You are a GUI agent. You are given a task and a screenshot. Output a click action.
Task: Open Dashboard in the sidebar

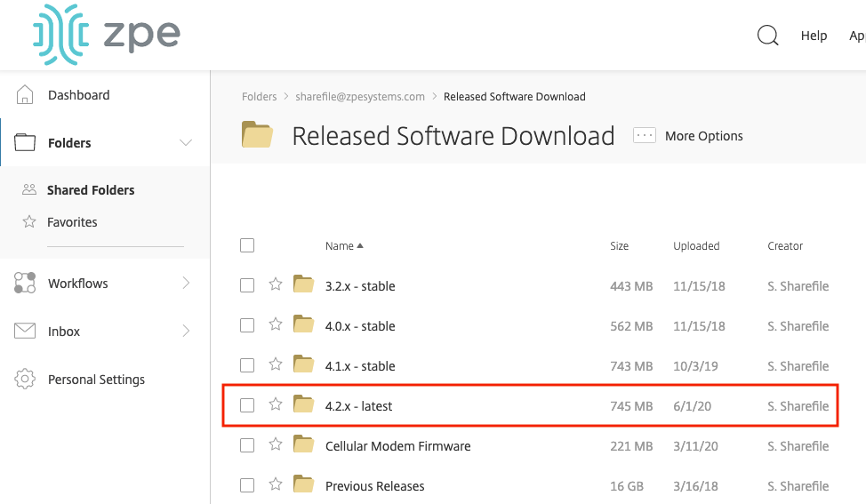[x=78, y=95]
